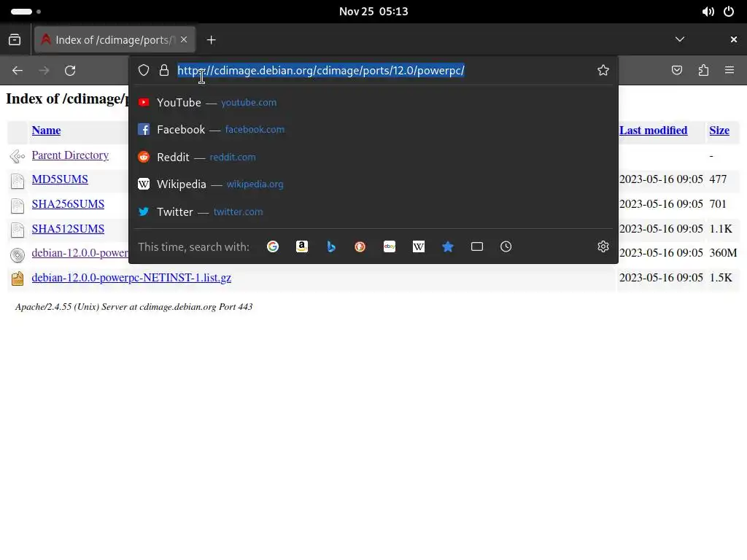Open the Firefox View icon
Screen dimensions: 747x560
[x=15, y=40]
